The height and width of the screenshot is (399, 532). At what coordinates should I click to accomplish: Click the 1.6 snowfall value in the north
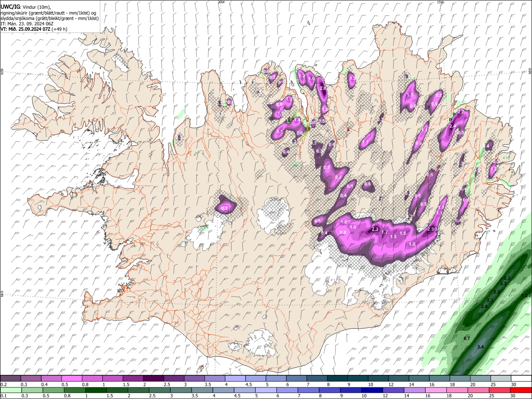tap(311, 79)
